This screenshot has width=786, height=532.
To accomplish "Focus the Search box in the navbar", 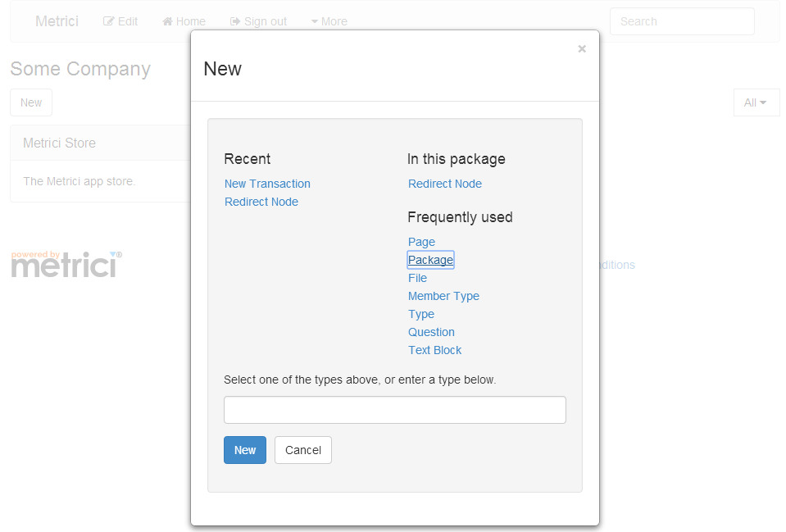I will [x=682, y=21].
